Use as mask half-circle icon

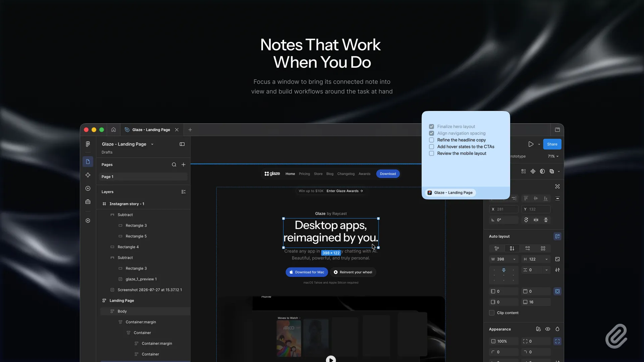pyautogui.click(x=542, y=171)
